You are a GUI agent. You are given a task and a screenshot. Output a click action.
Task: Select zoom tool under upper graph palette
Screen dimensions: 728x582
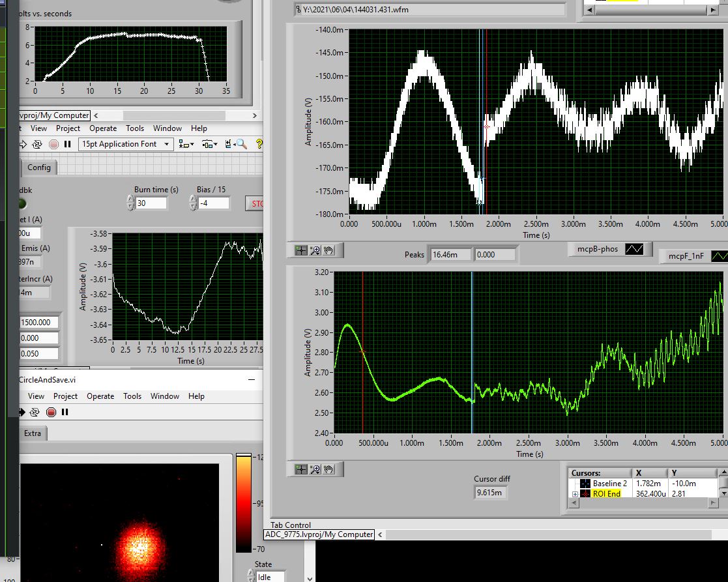[x=315, y=250]
